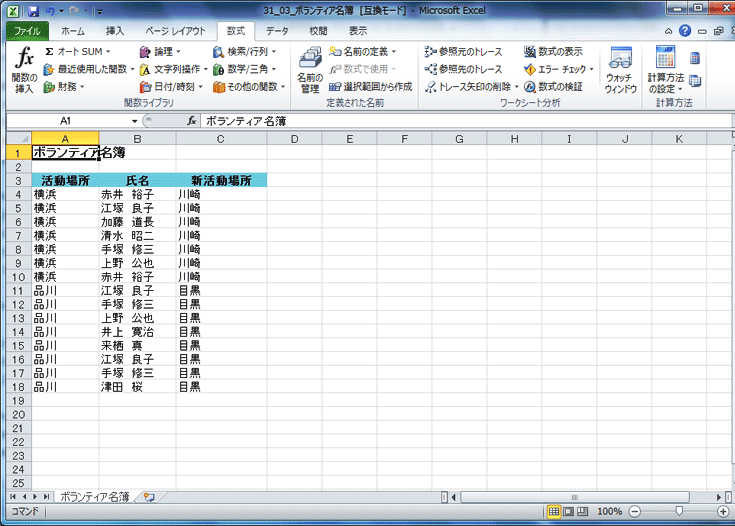This screenshot has width=735, height=526.
Task: Select all cells with corner button
Action: pos(19,138)
